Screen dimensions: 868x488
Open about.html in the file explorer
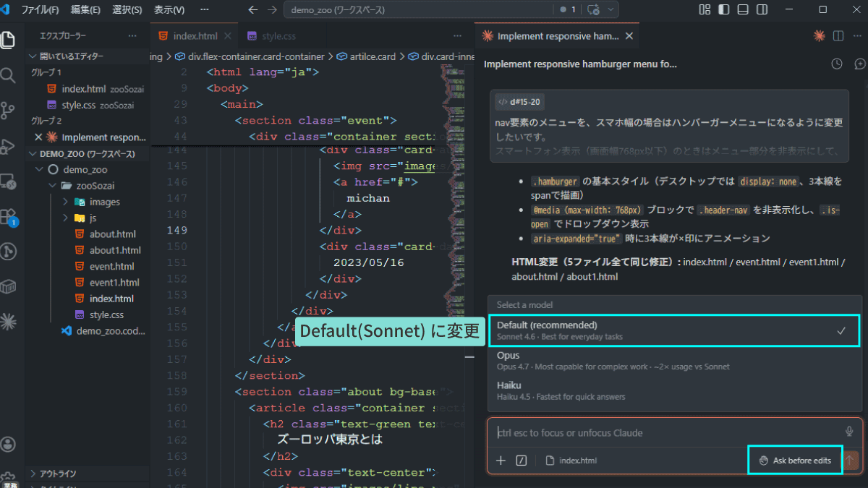point(112,234)
